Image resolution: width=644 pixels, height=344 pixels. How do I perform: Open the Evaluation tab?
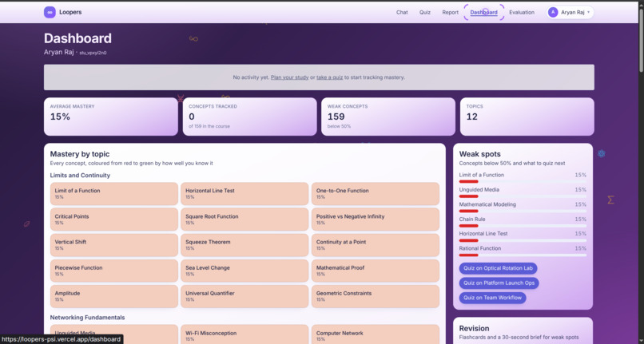coord(522,12)
